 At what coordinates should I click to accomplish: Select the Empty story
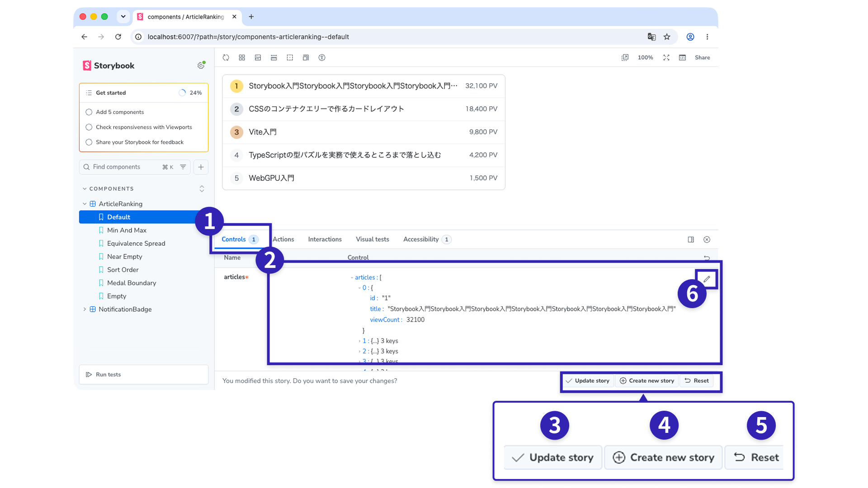116,296
